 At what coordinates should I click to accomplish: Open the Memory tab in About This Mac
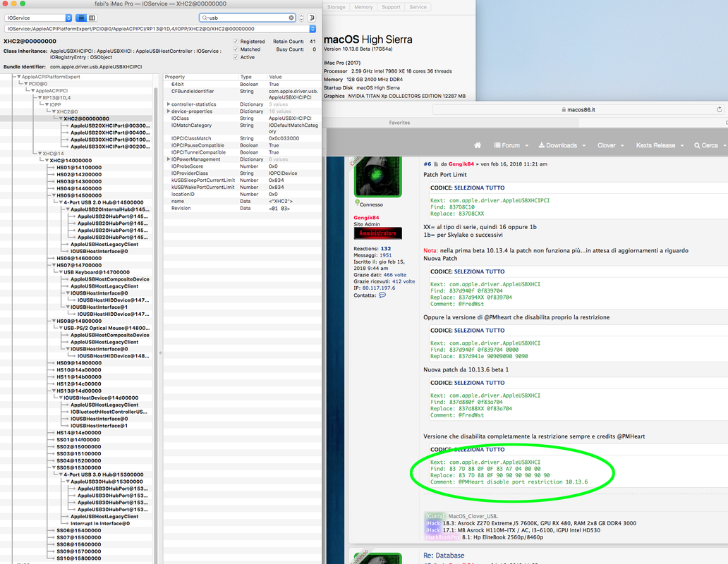(x=363, y=7)
